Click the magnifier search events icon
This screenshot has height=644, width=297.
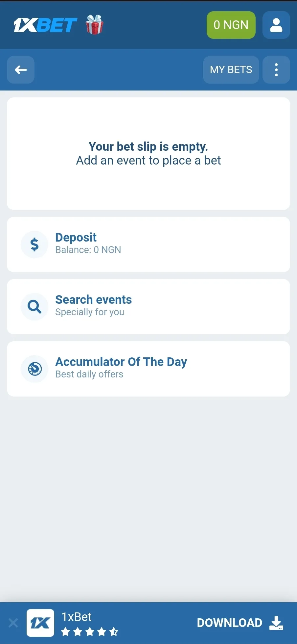[34, 307]
